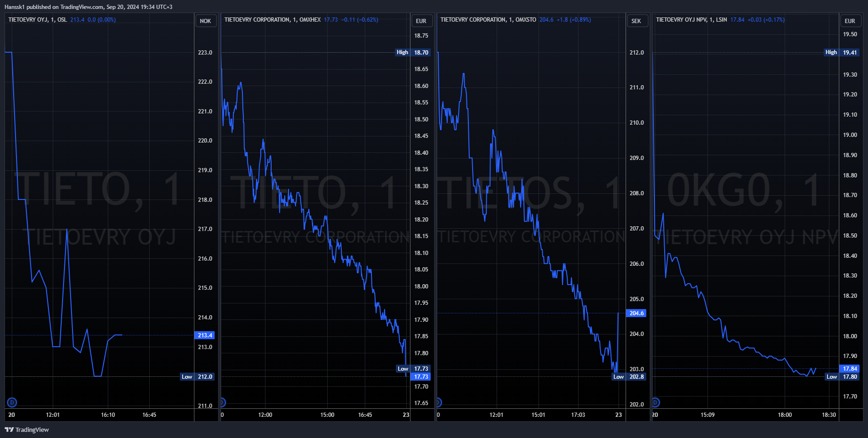Click the current price label 213.4 on the NOK scale

[x=205, y=335]
